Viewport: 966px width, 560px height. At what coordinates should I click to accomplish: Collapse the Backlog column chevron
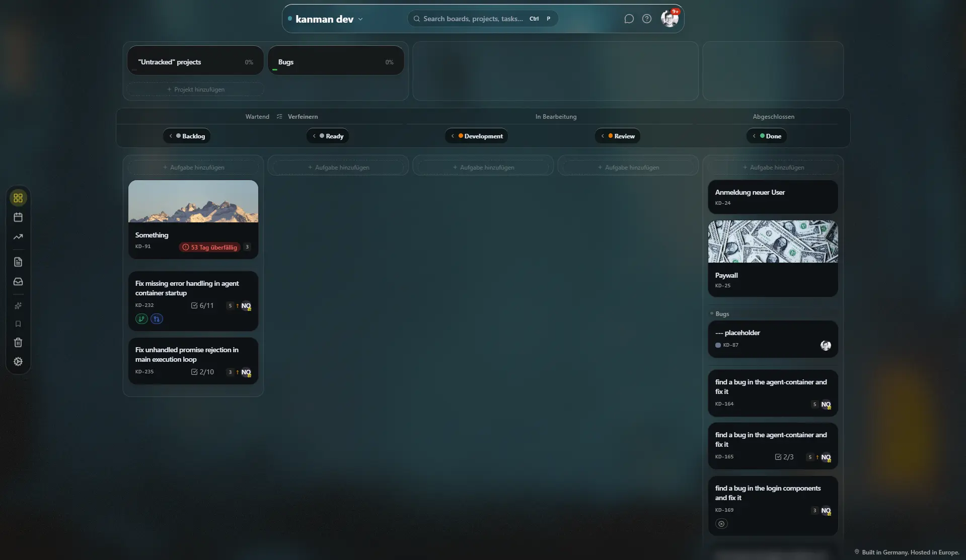171,136
